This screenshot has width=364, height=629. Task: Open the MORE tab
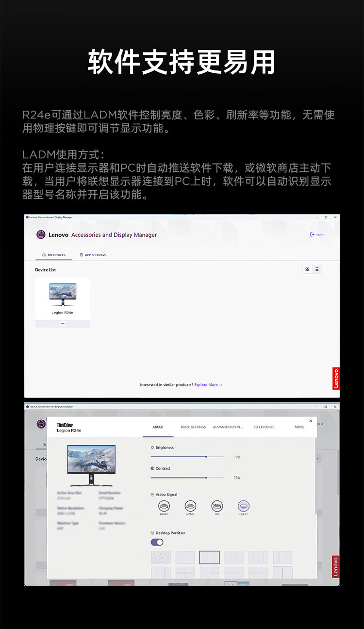point(299,427)
